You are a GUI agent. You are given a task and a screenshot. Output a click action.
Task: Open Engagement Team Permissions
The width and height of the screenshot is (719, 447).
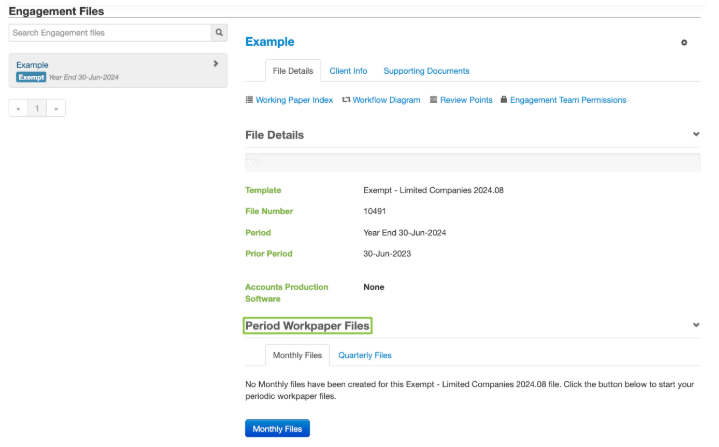click(x=562, y=100)
